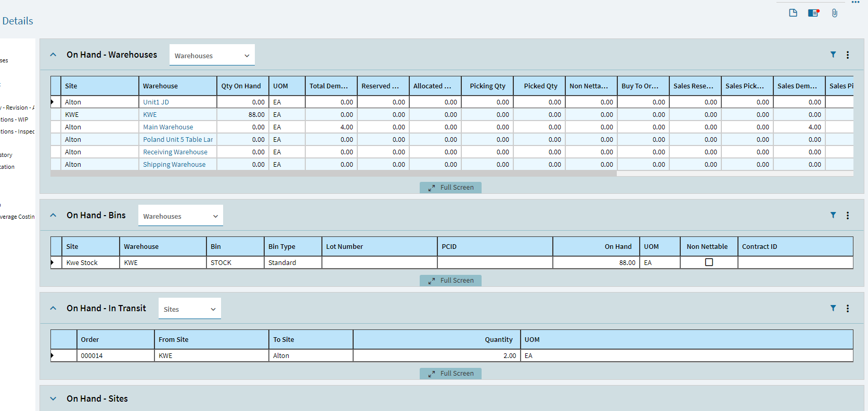Click filter icon in On Hand - Warehouses
Screen dimensions: 868x411
click(x=833, y=55)
